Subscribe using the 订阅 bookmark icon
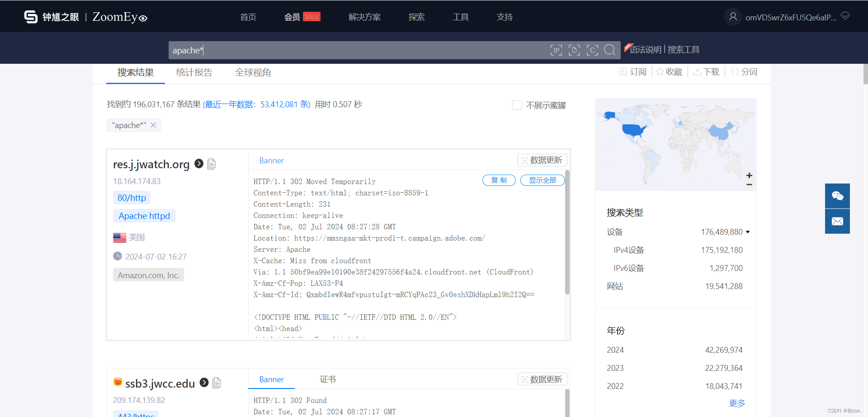The image size is (868, 417). (x=633, y=72)
